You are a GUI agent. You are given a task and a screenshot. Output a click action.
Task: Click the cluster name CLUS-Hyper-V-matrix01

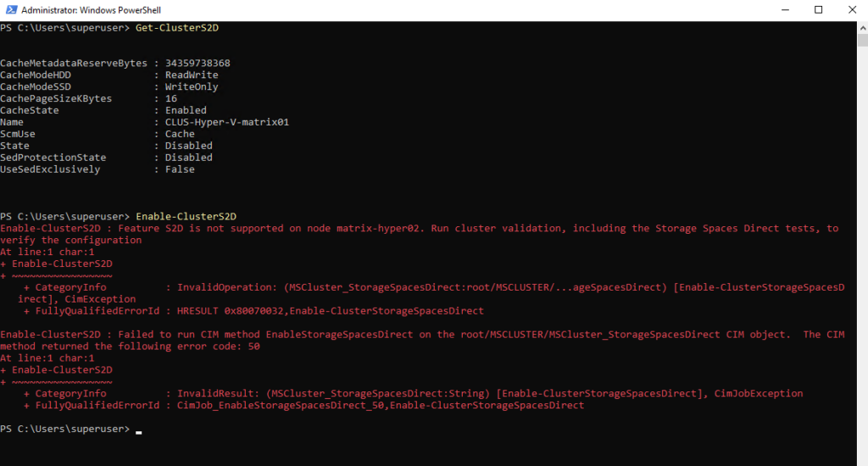pos(227,122)
